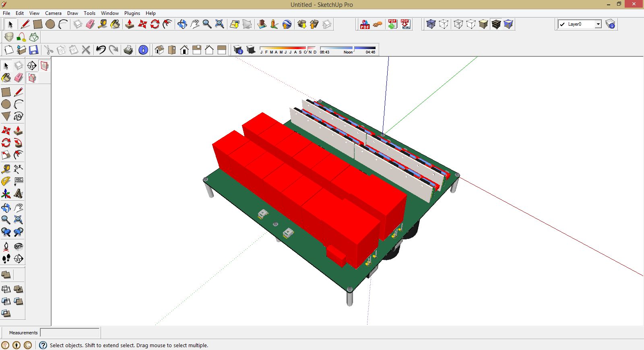This screenshot has height=350, width=644.
Task: Select the Scale tool
Action: click(x=6, y=155)
